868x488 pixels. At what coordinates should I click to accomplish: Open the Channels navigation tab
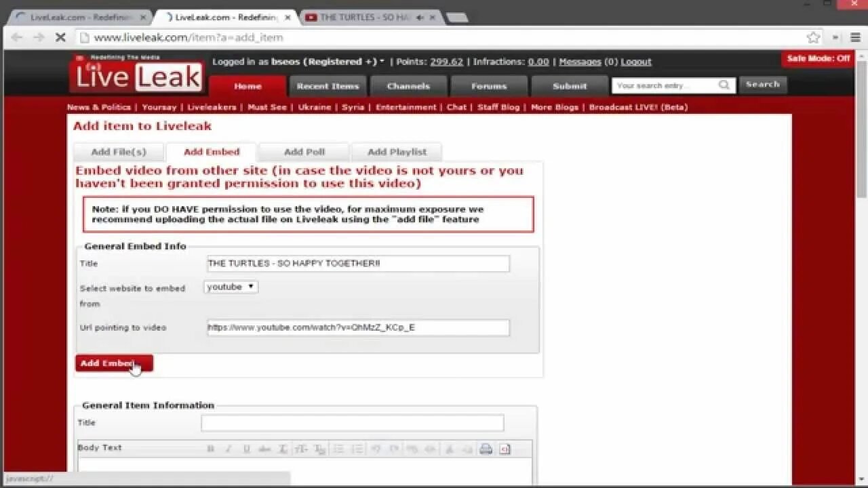[x=408, y=86]
